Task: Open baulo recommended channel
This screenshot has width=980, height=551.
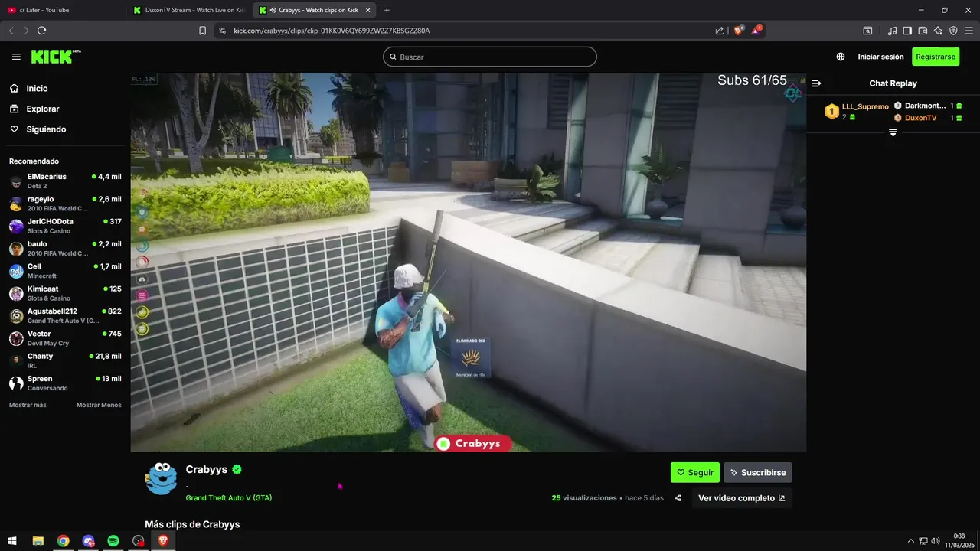Action: (x=65, y=248)
